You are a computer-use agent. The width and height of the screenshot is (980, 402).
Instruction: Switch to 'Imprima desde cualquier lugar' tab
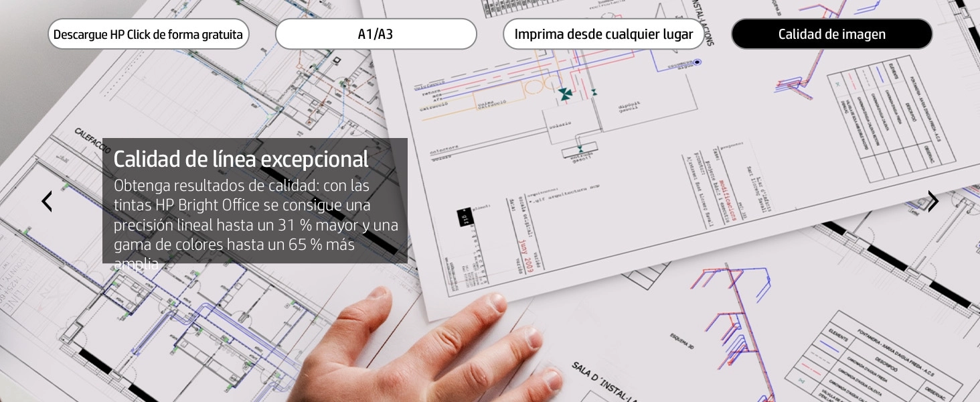[603, 34]
